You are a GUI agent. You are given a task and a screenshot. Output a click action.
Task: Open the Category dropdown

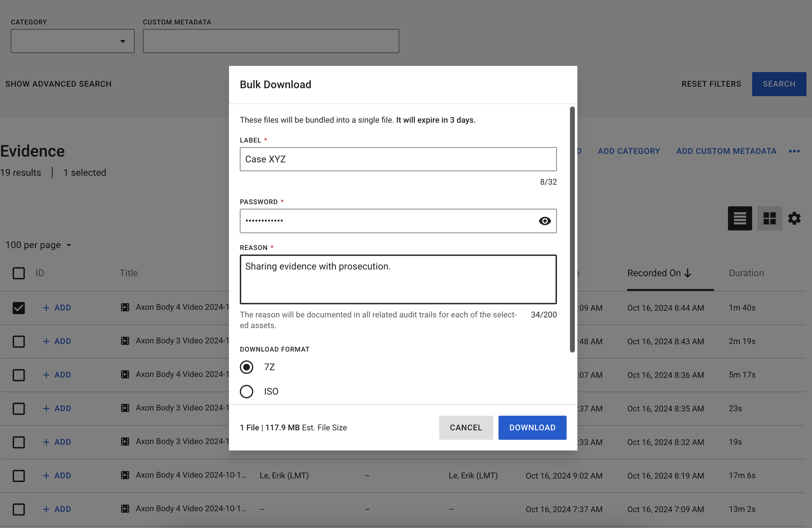72,41
